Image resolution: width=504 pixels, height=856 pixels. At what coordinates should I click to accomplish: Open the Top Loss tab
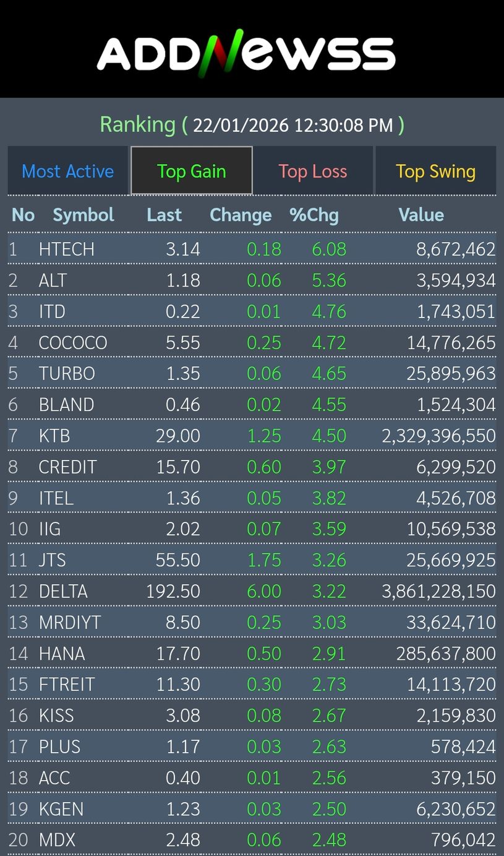pyautogui.click(x=313, y=171)
